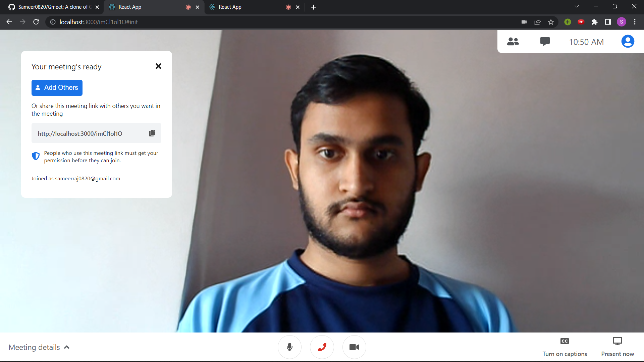End the call with red phone button

(322, 347)
